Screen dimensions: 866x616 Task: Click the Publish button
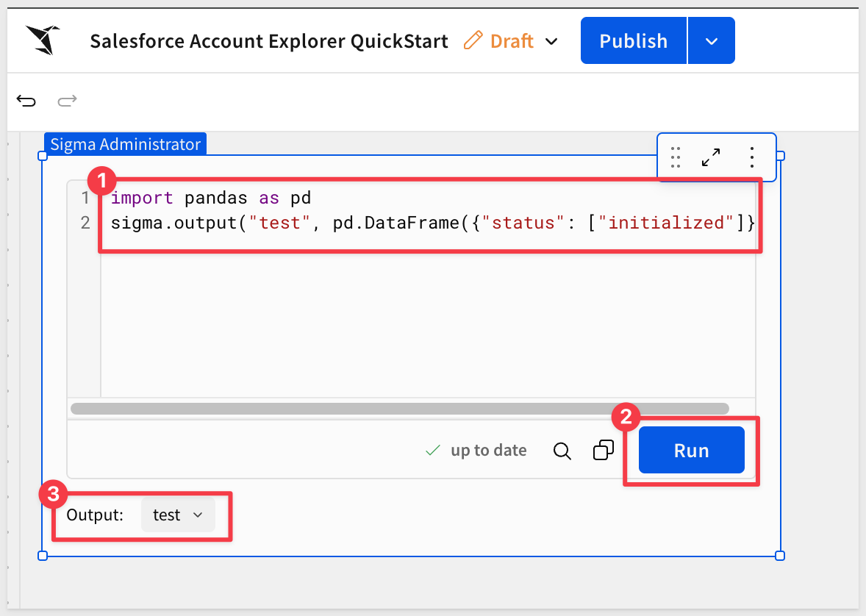coord(633,41)
